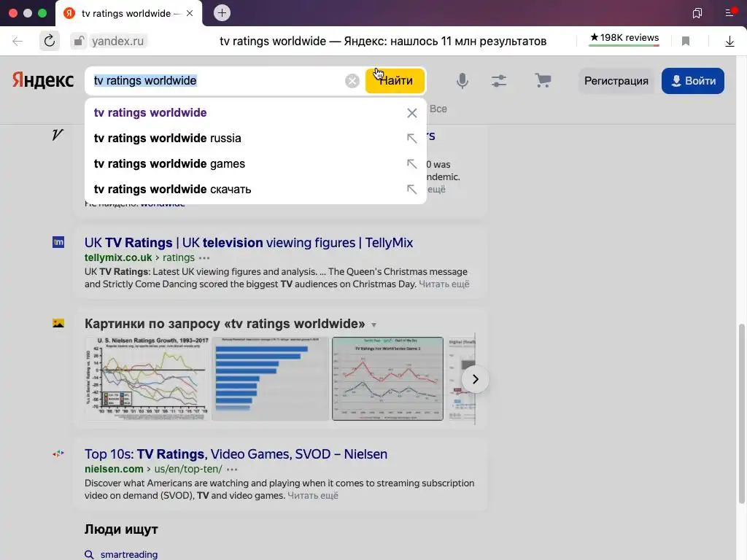Click the nielsen.com green URL

point(114,469)
